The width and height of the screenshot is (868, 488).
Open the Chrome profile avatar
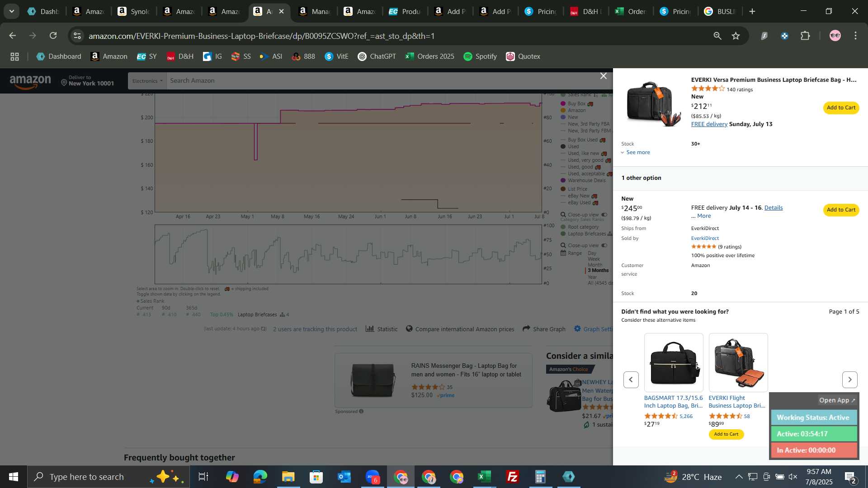pyautogui.click(x=835, y=36)
